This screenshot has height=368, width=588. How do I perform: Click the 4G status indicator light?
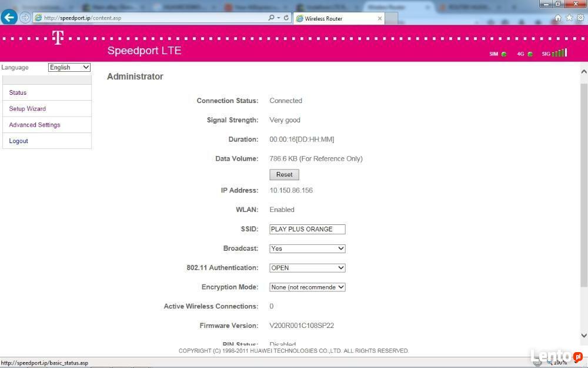[x=530, y=54]
